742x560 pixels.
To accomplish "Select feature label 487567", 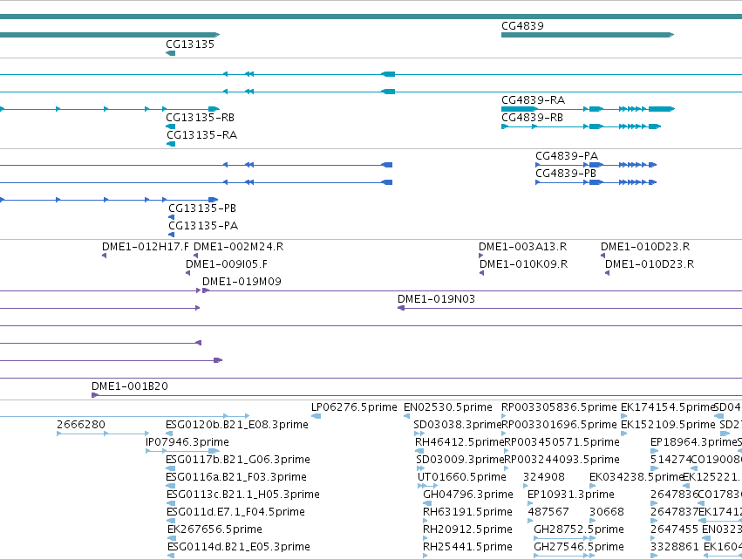I will click(x=548, y=512).
